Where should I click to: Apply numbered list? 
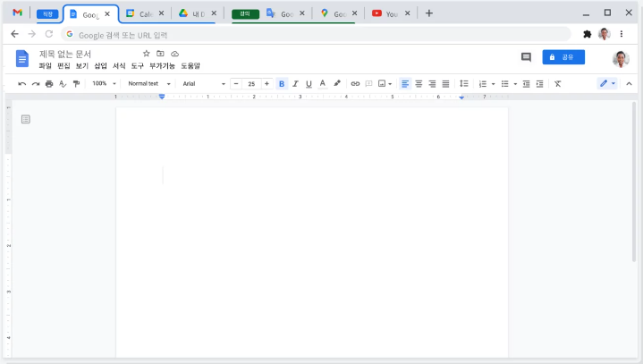[x=483, y=84]
